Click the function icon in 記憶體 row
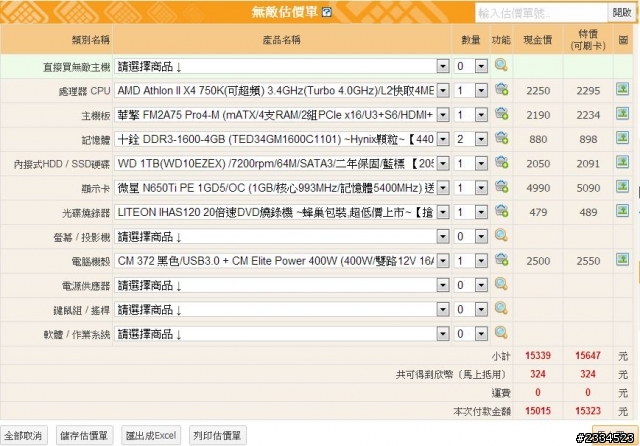This screenshot has height=446, width=640. coord(501,138)
